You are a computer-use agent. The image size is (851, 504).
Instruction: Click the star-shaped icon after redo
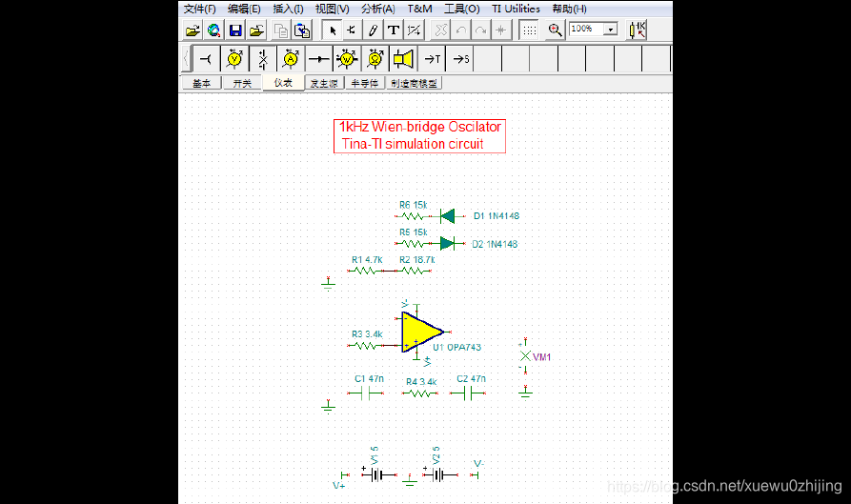[x=501, y=30]
